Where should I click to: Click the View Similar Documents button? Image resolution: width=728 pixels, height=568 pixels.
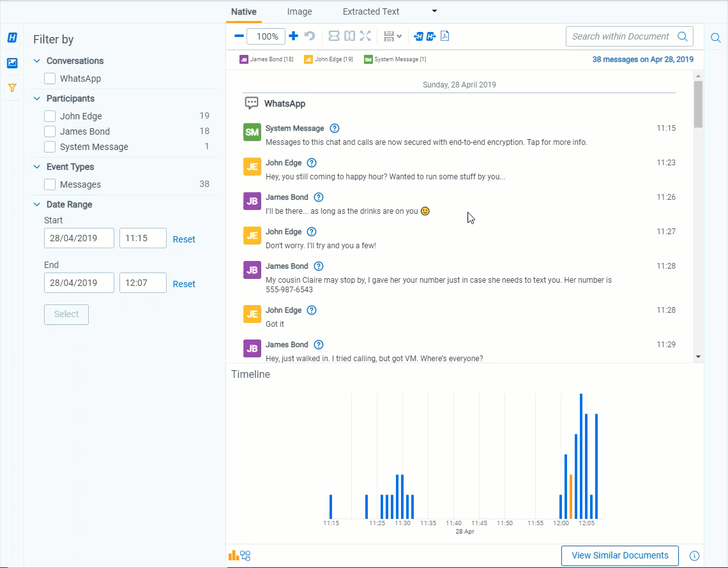pyautogui.click(x=619, y=555)
